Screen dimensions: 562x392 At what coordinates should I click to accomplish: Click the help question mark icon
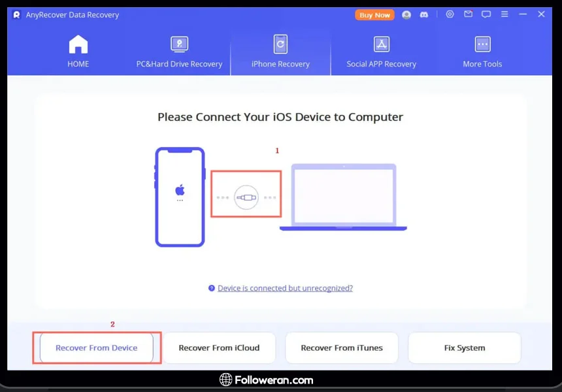point(212,288)
